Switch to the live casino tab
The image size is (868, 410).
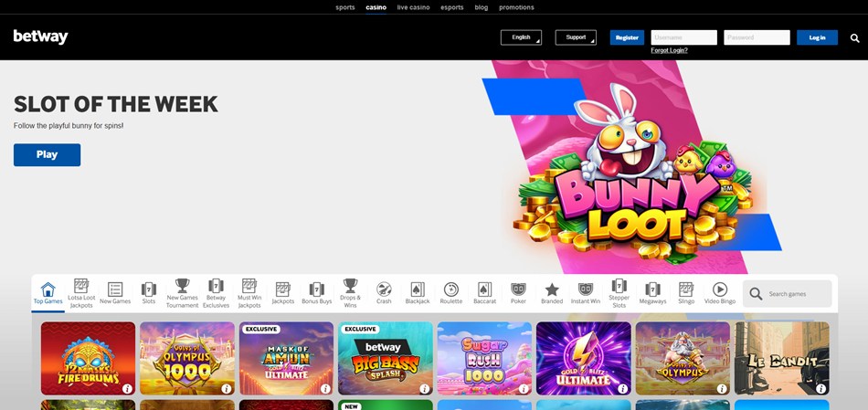point(413,7)
